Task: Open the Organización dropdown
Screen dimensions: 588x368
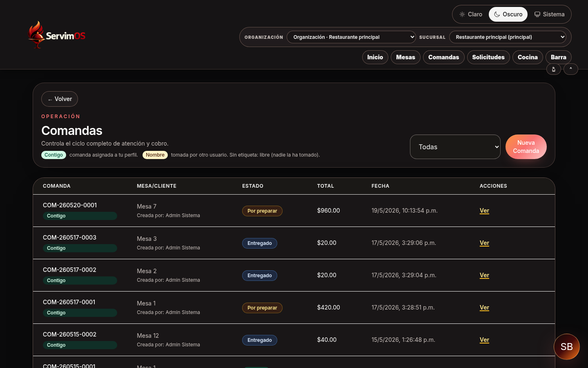Action: 351,37
